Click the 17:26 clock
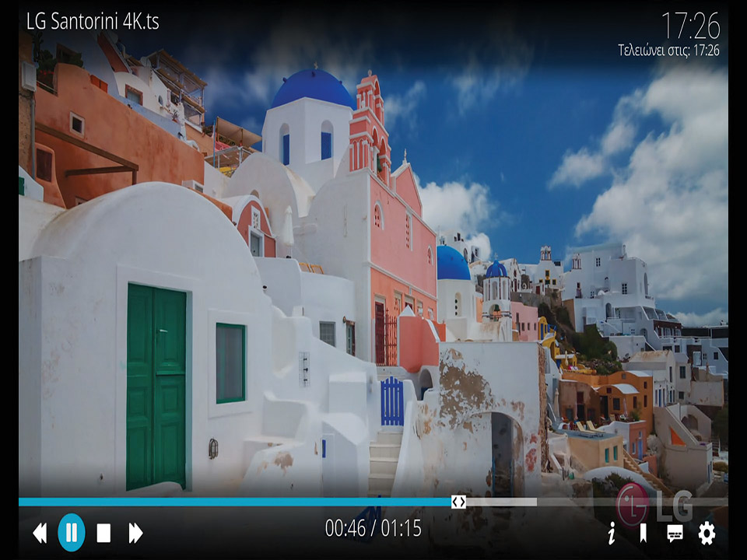The height and width of the screenshot is (560, 747). coord(691,26)
